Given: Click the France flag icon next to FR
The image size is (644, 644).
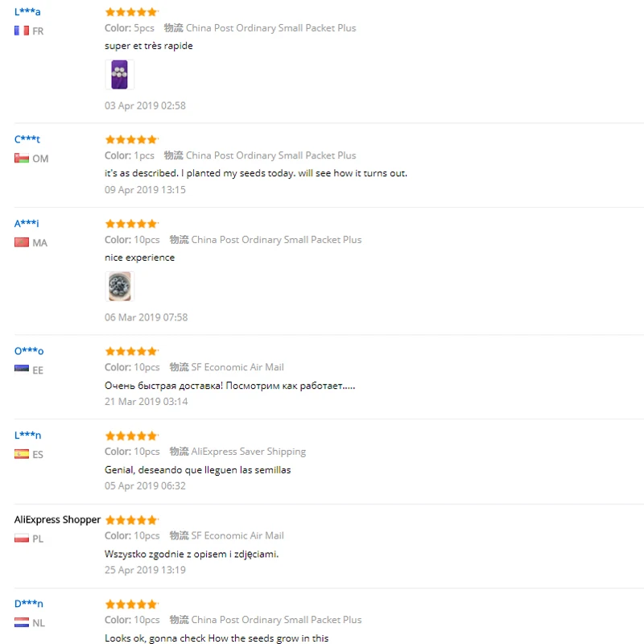Looking at the screenshot, I should click(22, 31).
